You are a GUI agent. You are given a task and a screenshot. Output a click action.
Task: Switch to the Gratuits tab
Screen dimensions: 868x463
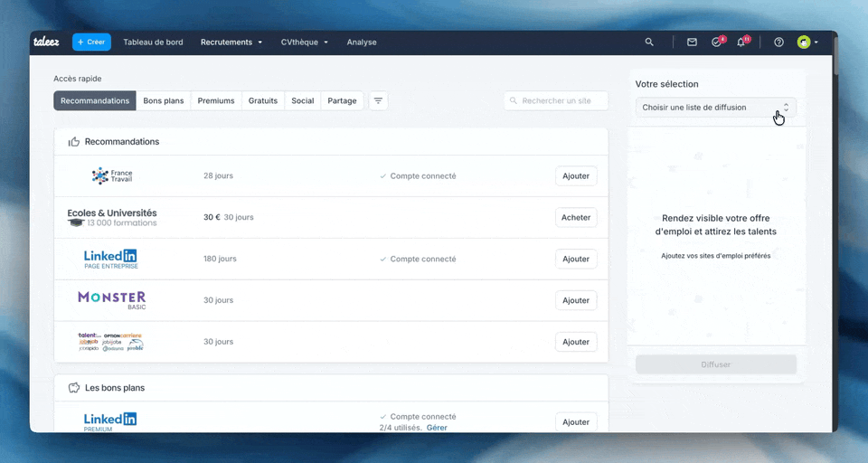(x=263, y=100)
